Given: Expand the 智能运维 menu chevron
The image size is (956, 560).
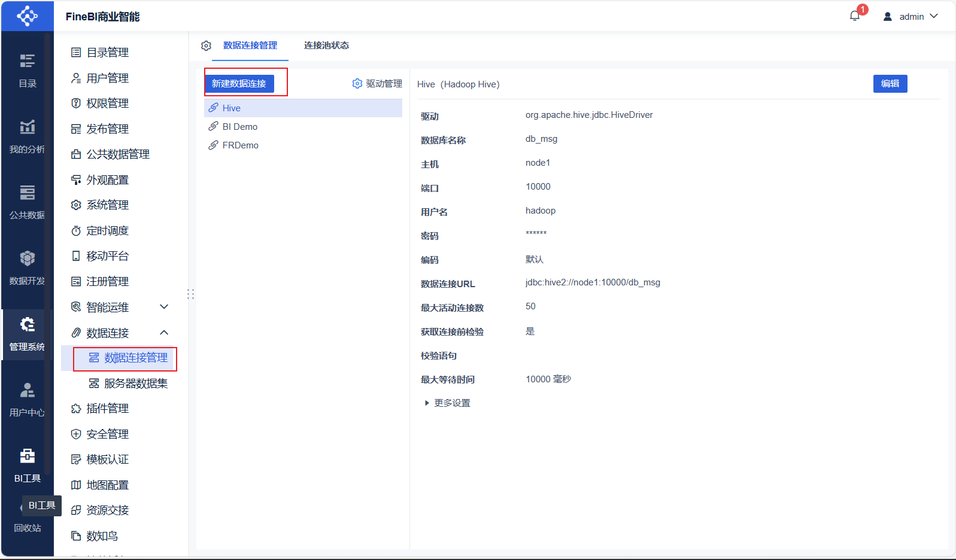Looking at the screenshot, I should click(x=164, y=307).
